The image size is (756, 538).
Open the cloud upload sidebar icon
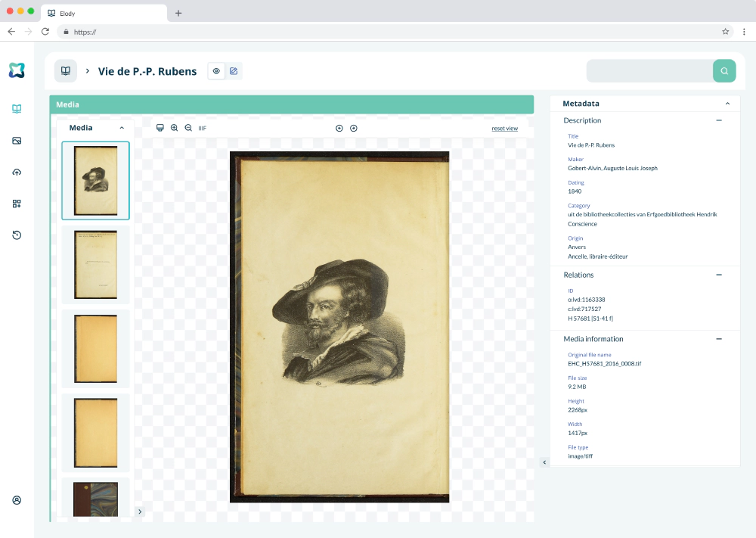tap(17, 173)
